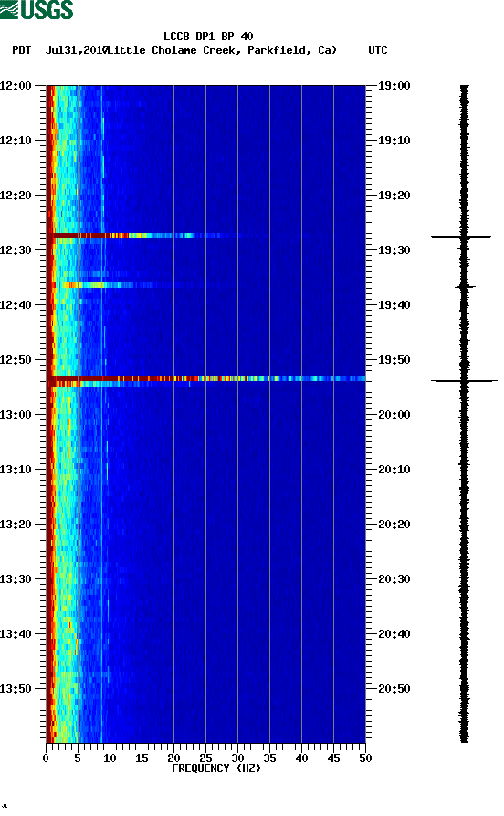Click the 19:10 UTC time label

pos(394,141)
